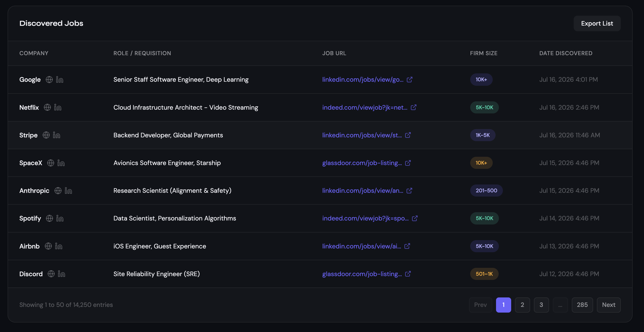The width and height of the screenshot is (644, 332).
Task: Open SpaceX's website globe icon
Action: coord(51,163)
